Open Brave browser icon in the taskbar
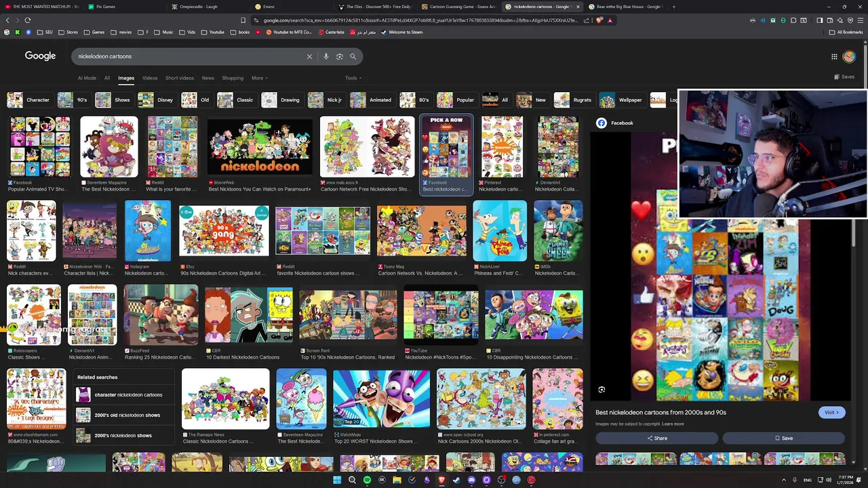This screenshot has width=868, height=488. click(441, 480)
